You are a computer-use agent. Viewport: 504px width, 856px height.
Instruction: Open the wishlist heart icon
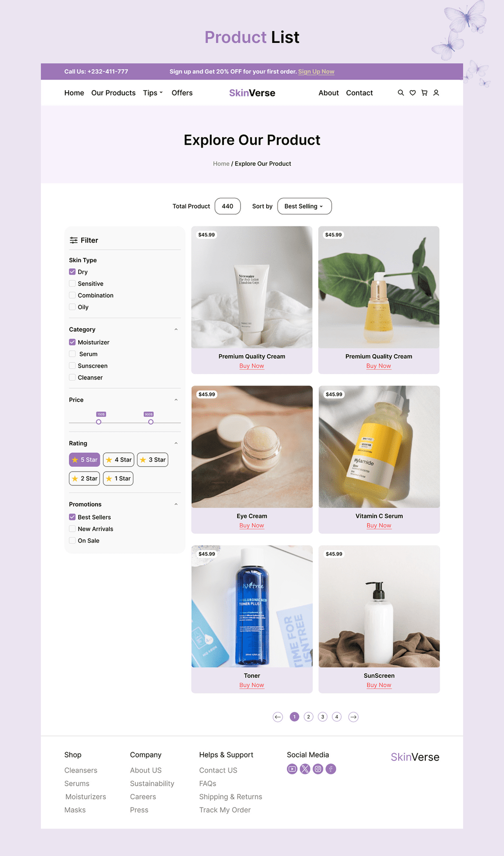pyautogui.click(x=412, y=93)
